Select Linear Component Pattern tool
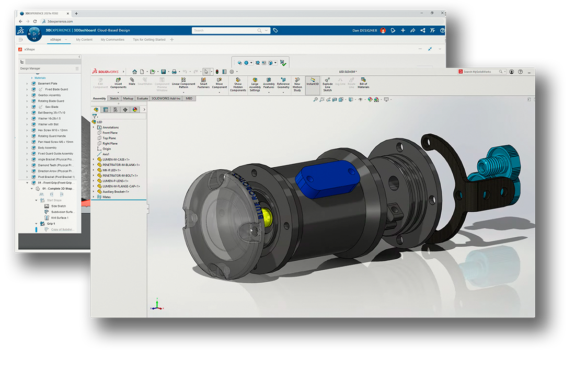This screenshot has height=392, width=575. coord(183,83)
